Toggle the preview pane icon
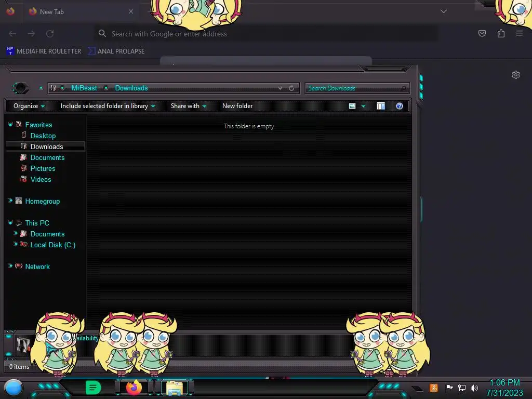This screenshot has width=532, height=399. [x=381, y=106]
